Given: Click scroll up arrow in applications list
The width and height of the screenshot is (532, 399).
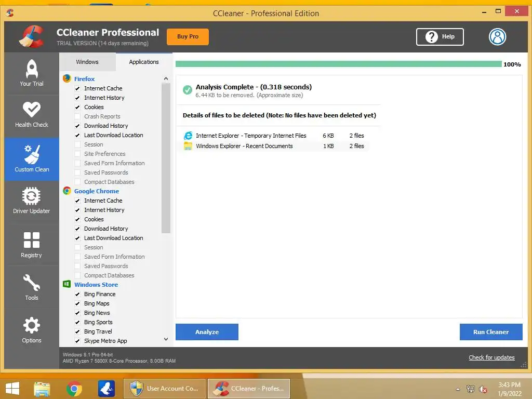Looking at the screenshot, I should [166, 78].
